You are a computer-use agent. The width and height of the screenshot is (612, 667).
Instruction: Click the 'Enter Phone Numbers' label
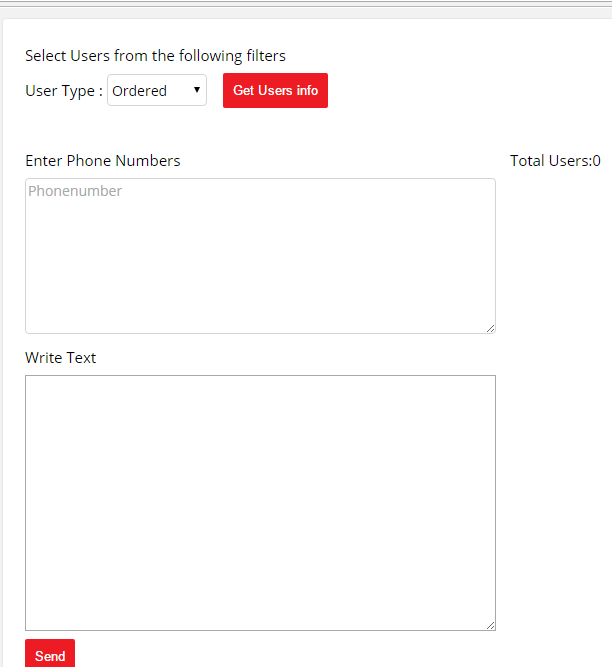click(103, 161)
